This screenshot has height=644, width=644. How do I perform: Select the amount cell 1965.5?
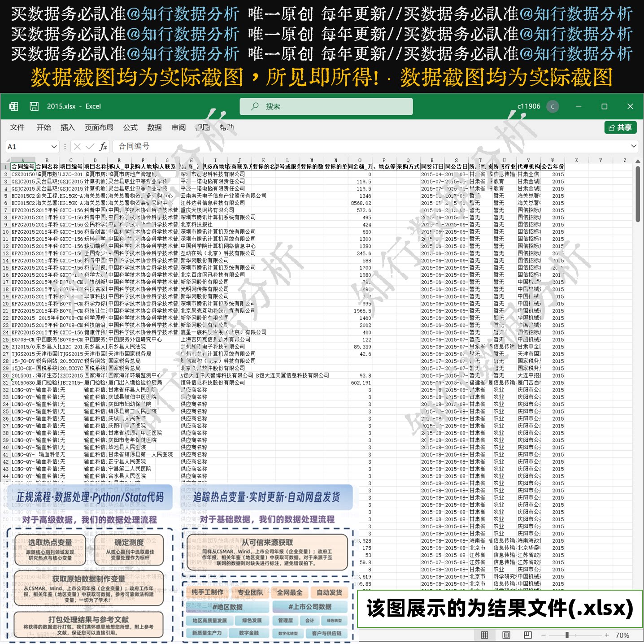click(x=360, y=310)
